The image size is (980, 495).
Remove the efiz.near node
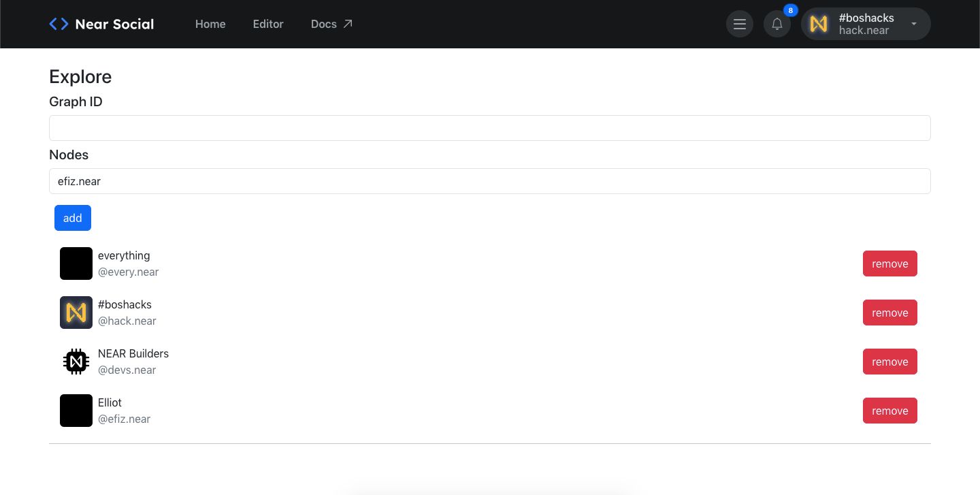click(x=890, y=411)
